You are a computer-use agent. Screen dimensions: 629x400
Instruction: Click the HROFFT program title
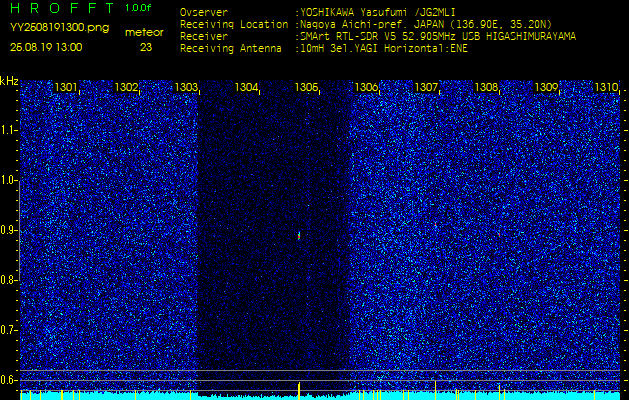62,8
